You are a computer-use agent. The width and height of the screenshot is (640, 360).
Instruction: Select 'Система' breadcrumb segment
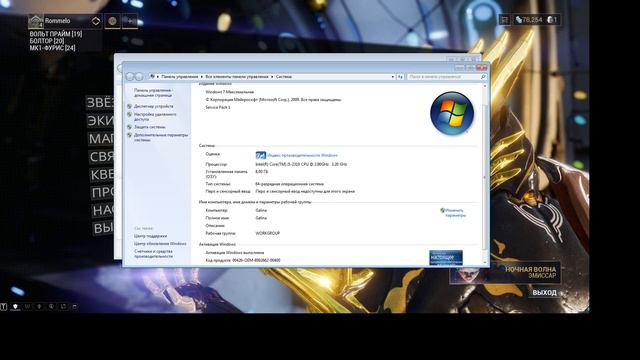[284, 77]
